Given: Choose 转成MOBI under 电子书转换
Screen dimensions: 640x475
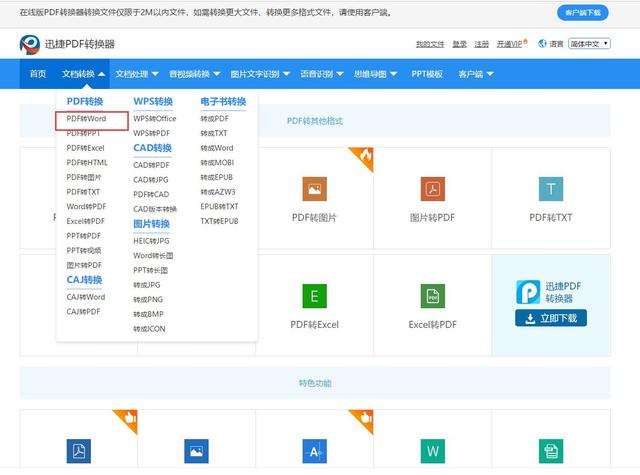Looking at the screenshot, I should click(x=217, y=162).
